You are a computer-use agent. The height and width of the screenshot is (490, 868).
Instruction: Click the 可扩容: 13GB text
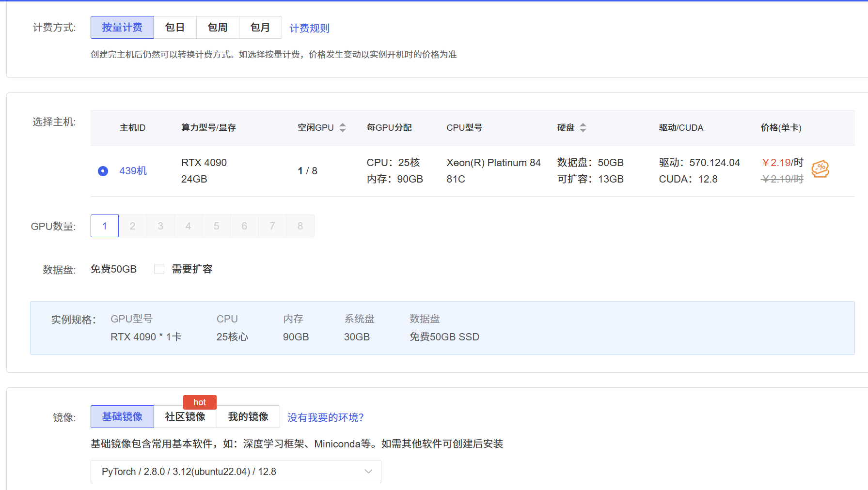click(590, 179)
